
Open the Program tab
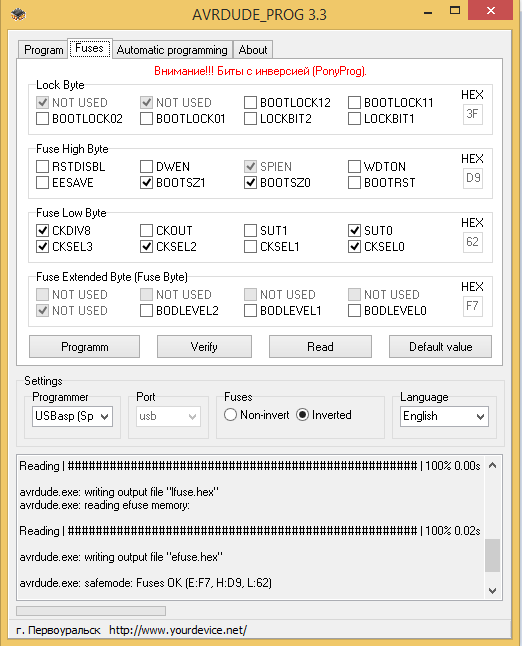(x=43, y=50)
